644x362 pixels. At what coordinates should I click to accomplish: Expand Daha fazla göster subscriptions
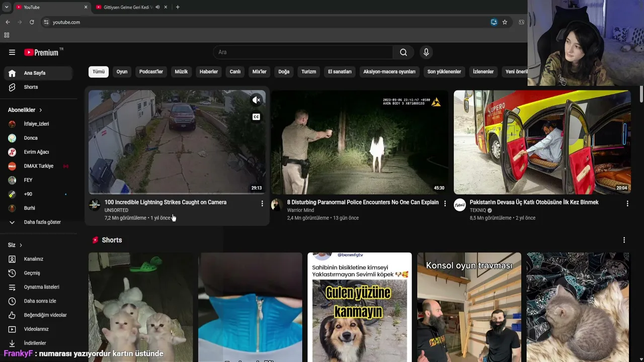click(38, 222)
